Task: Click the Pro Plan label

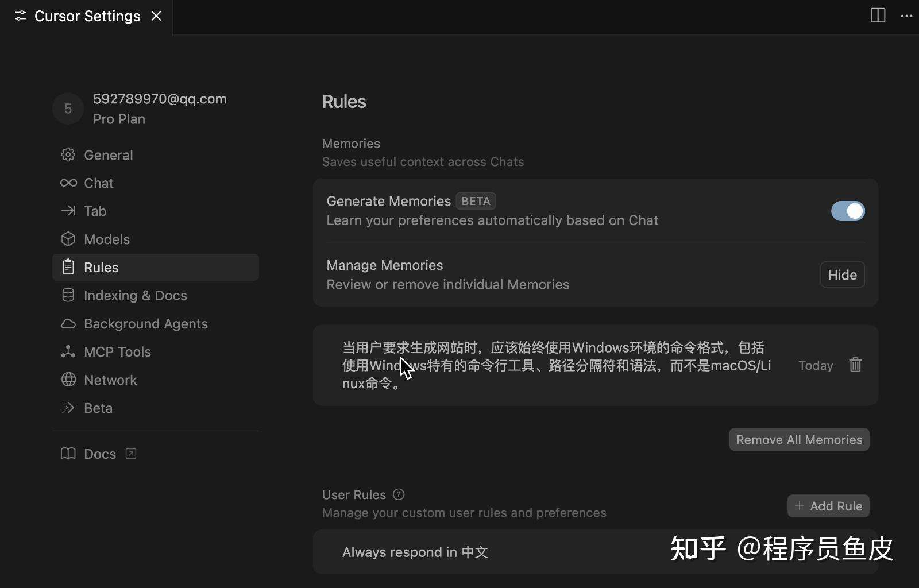Action: (x=119, y=119)
